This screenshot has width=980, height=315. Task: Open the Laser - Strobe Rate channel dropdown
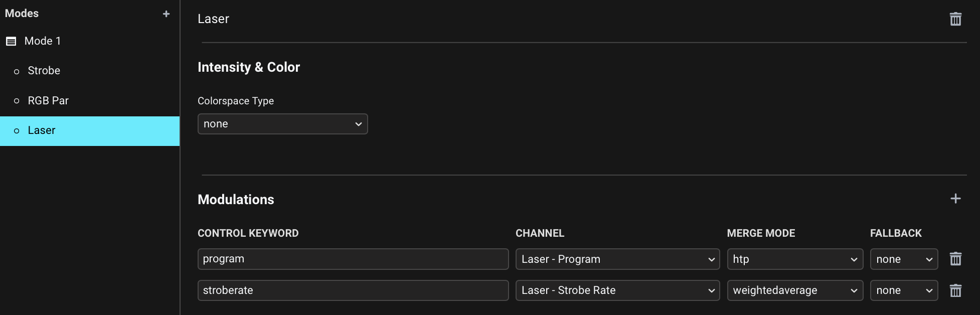pos(617,290)
